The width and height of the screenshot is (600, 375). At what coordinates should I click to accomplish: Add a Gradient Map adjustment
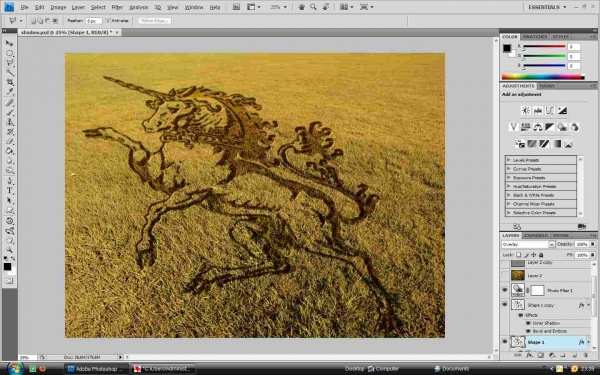coord(556,144)
